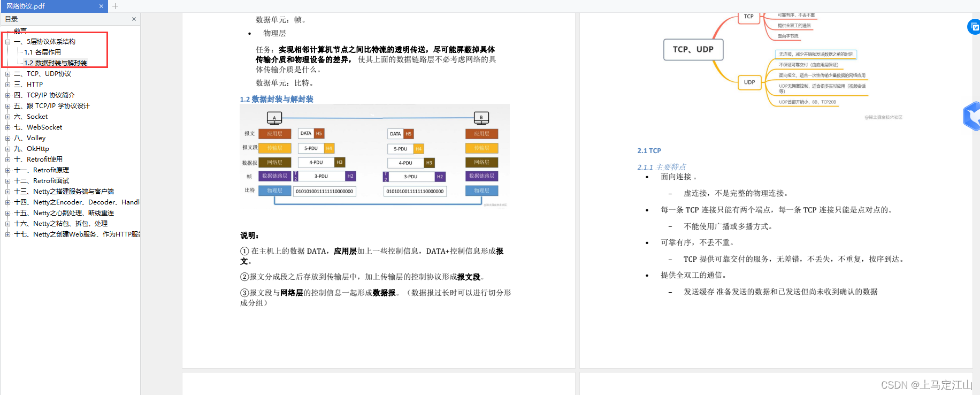The image size is (980, 395).
Task: Open 十六、Netty之粘包、拆包、处理 entry
Action: [x=60, y=224]
